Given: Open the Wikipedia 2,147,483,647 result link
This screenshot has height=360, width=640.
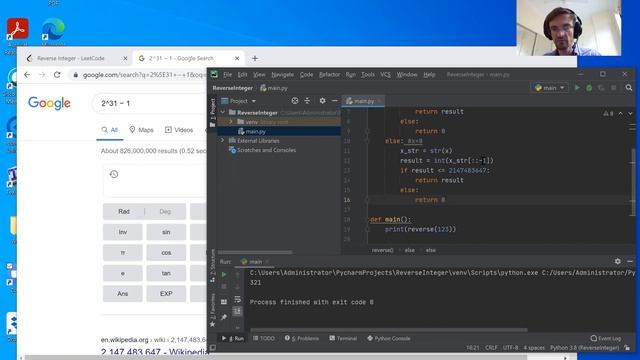Looking at the screenshot, I should (155, 352).
